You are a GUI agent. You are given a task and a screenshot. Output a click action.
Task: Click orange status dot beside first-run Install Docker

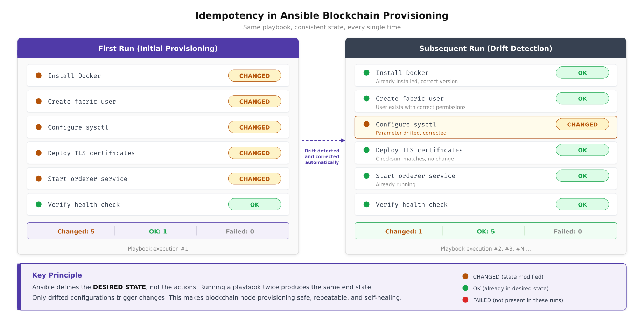39,76
